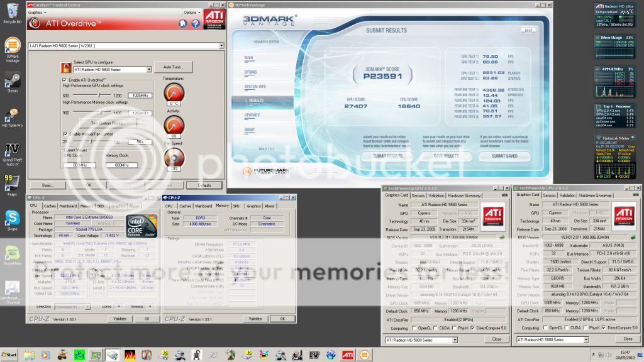
Task: Tick OpenCL in GPU-Z window showing ULPS active
Action: 545,327
